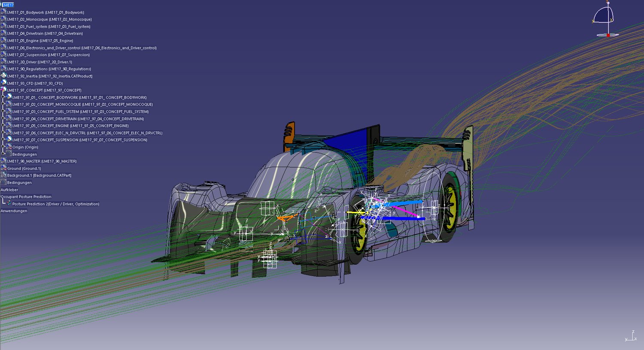Click the red manipulation handle of the compass
The height and width of the screenshot is (350, 644).
click(x=608, y=35)
